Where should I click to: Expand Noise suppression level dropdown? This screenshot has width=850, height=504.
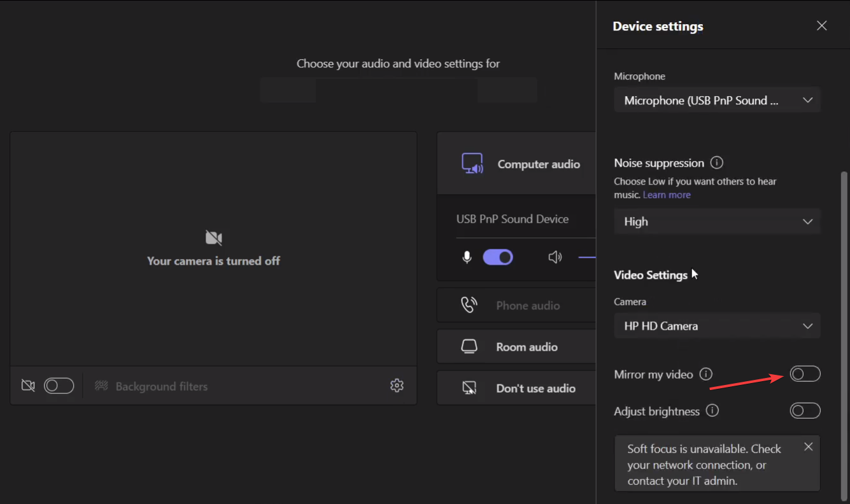[x=717, y=221]
